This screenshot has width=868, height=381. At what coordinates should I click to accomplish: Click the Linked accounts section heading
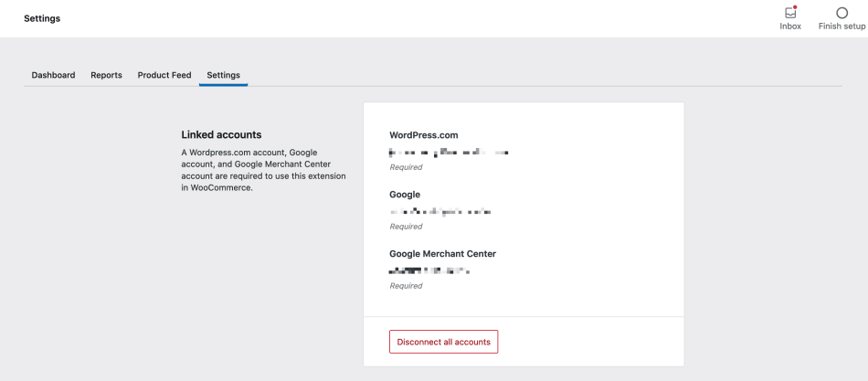(x=221, y=135)
